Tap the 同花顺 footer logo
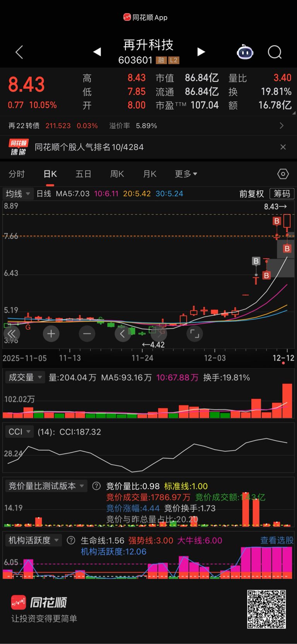 [x=39, y=602]
